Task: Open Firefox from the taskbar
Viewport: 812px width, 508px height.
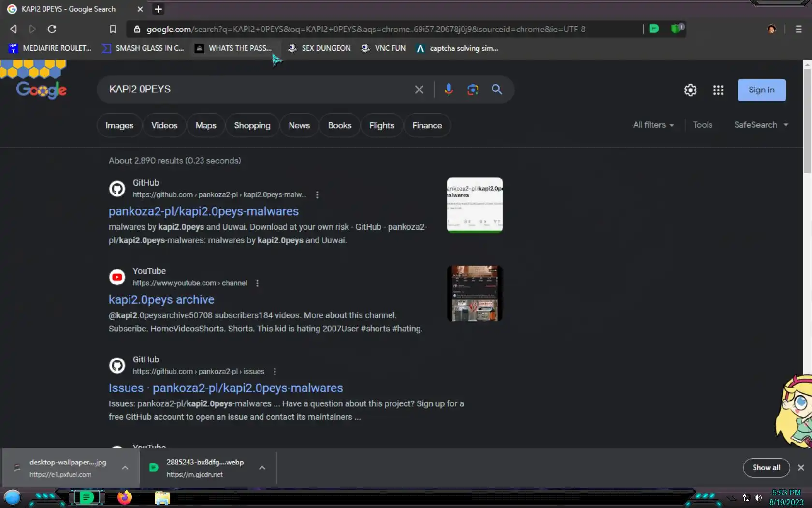Action: pos(124,497)
